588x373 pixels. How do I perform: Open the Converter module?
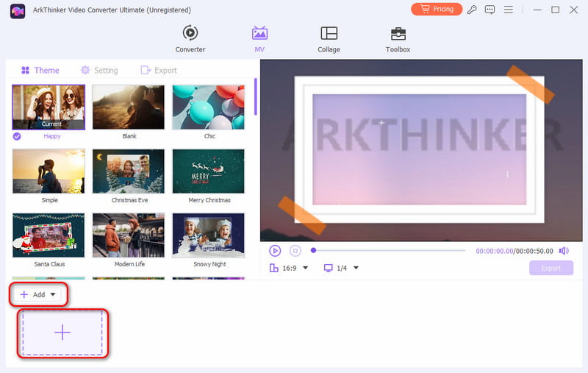(x=190, y=39)
